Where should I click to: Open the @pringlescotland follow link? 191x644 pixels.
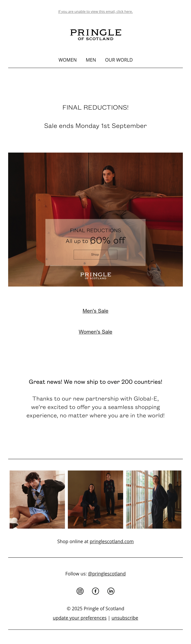(107, 574)
